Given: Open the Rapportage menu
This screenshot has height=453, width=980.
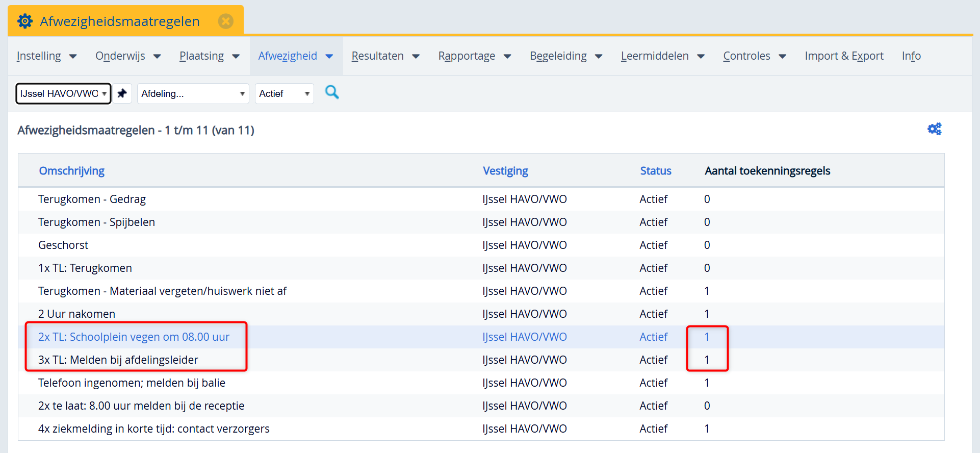Looking at the screenshot, I should (x=474, y=56).
